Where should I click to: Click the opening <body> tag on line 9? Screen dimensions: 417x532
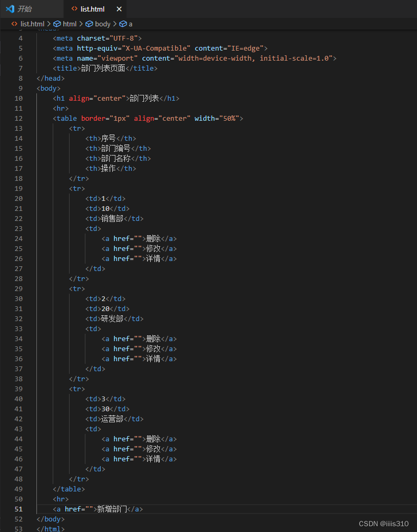(49, 89)
